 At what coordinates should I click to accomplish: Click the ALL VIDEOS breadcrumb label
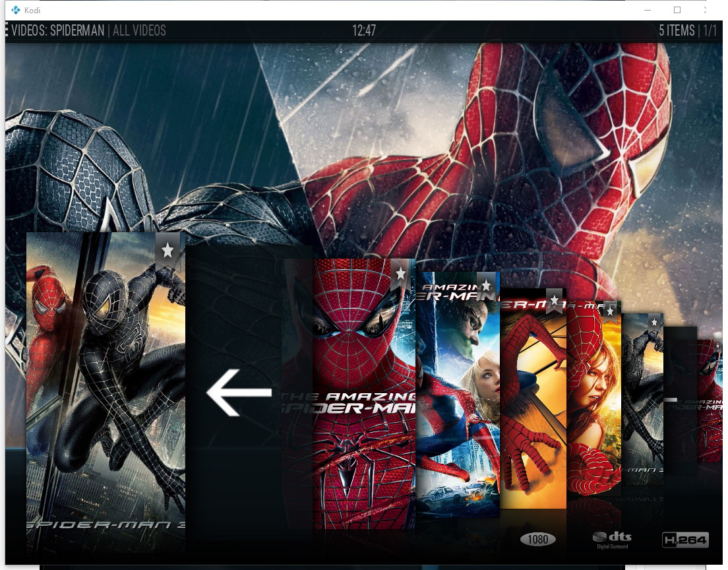(139, 30)
